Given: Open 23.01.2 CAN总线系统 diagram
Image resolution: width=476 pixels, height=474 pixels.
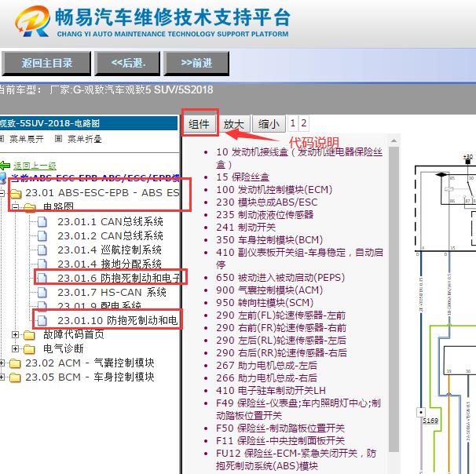Looking at the screenshot, I should (110, 235).
